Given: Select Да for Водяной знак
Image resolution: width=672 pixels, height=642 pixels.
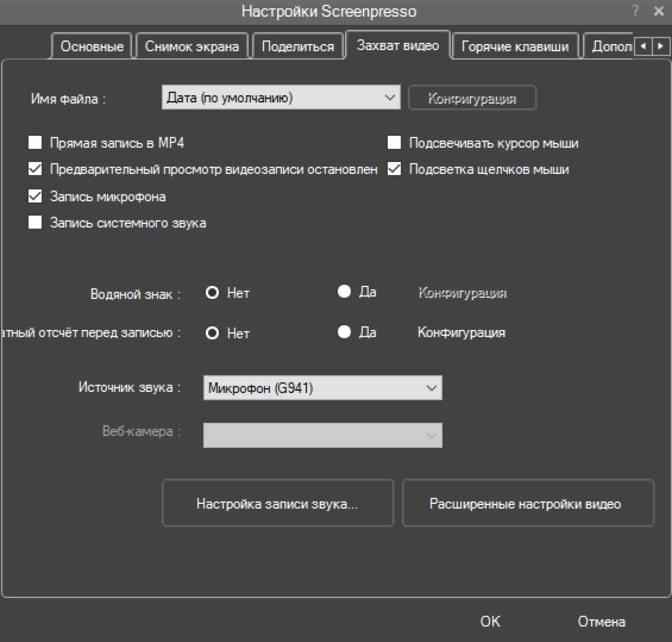Looking at the screenshot, I should coord(344,292).
